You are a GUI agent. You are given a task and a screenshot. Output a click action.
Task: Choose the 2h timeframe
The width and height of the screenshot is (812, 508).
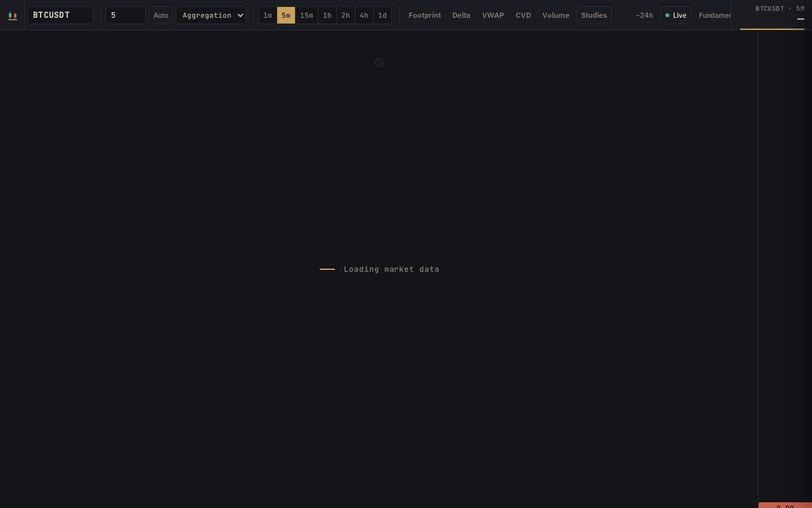point(346,15)
